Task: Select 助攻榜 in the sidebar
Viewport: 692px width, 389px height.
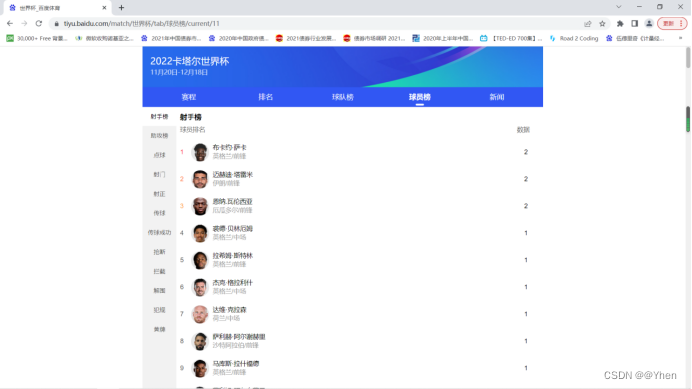Action: 159,136
